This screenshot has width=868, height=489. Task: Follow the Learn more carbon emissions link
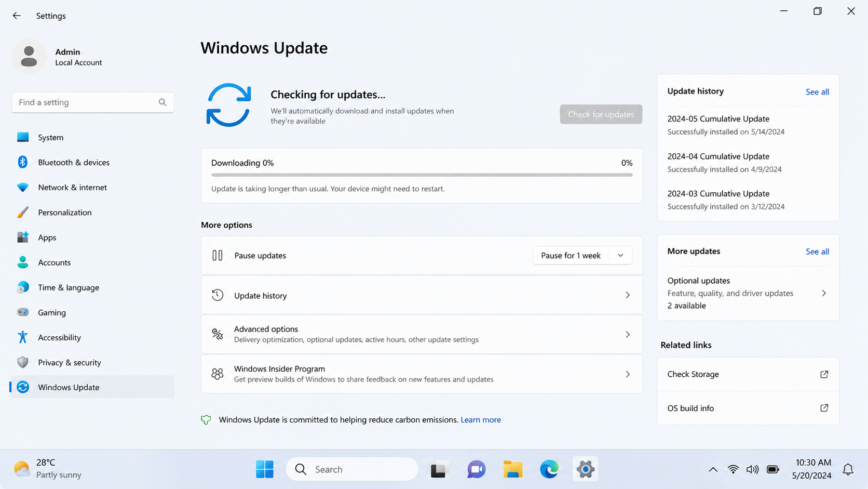coord(481,420)
